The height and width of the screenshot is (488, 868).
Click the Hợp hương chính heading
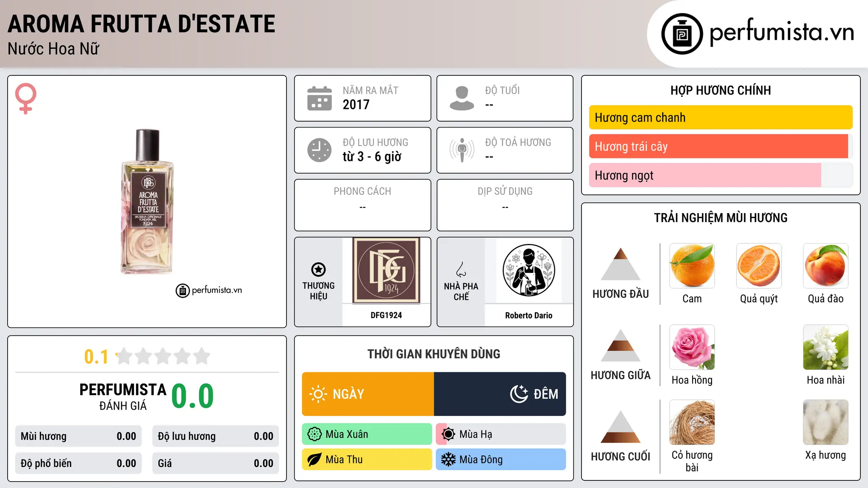tap(721, 90)
